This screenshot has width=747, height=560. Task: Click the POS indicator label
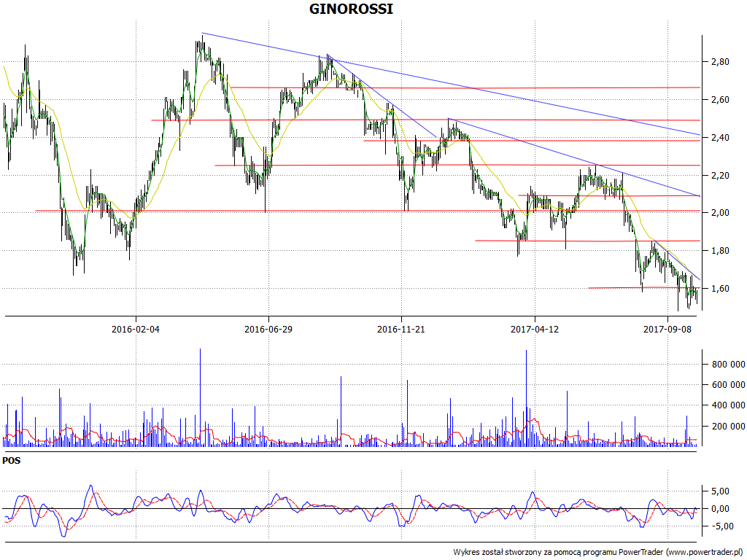point(12,461)
